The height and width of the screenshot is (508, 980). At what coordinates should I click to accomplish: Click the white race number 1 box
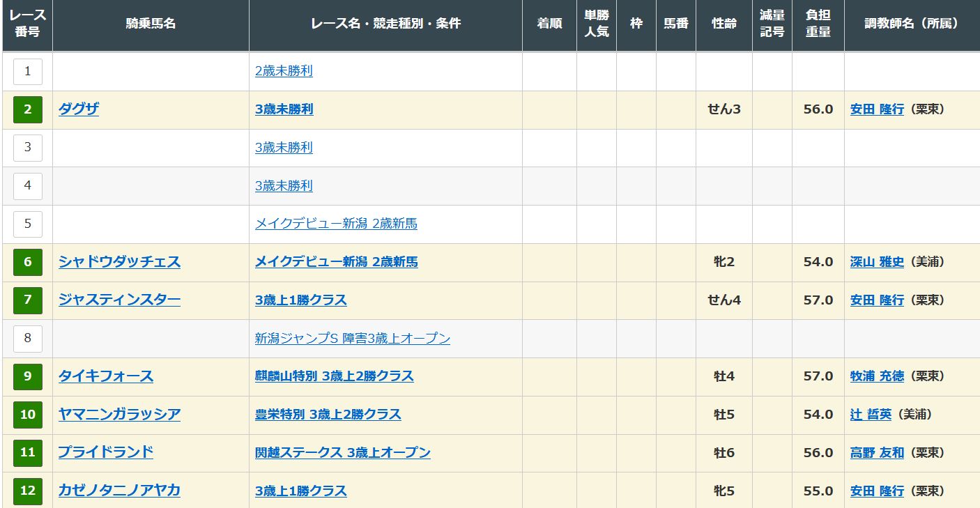28,71
